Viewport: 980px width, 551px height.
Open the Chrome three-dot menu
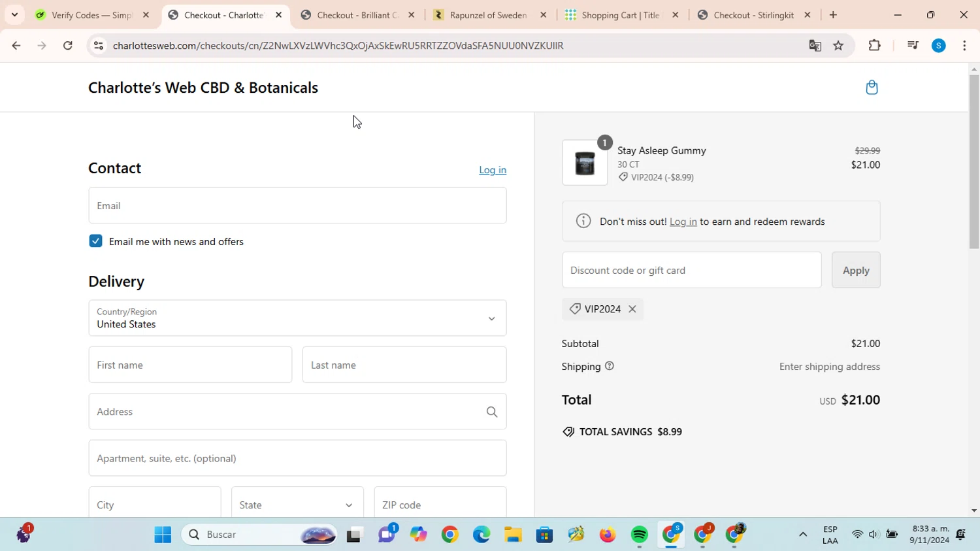(964, 45)
